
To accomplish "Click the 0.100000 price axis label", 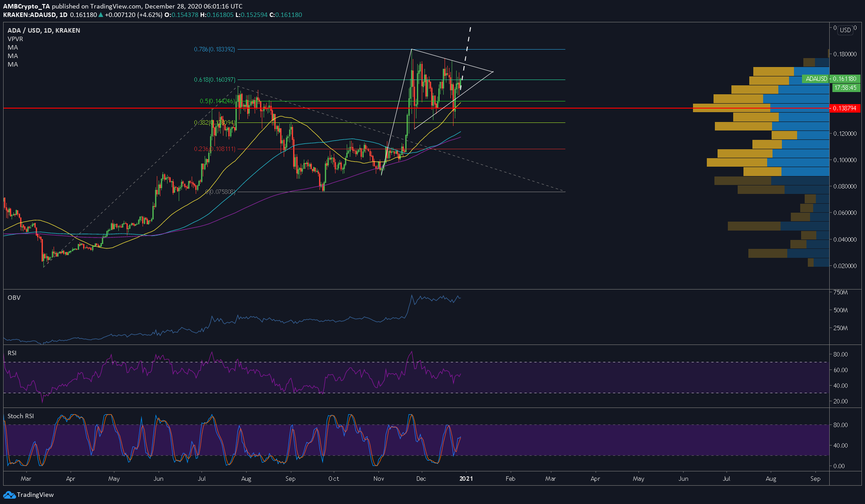I will coord(845,160).
